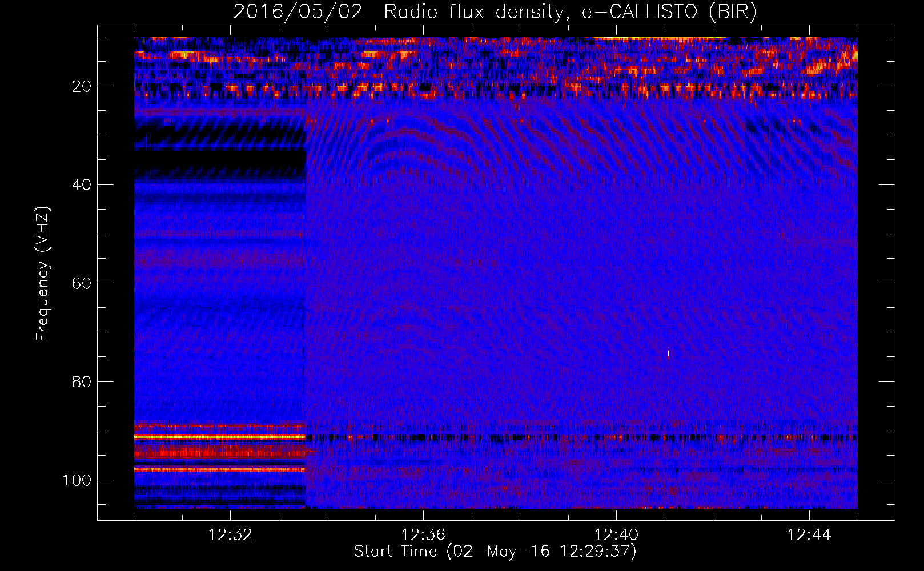The width and height of the screenshot is (924, 571).
Task: Click the 12:32 time tick label
Action: point(230,535)
